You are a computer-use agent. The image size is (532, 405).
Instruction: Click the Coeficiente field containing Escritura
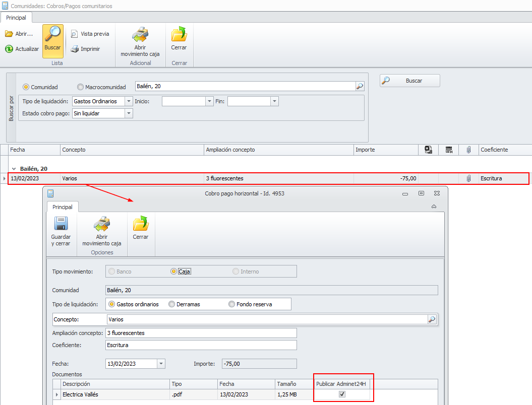pyautogui.click(x=201, y=345)
